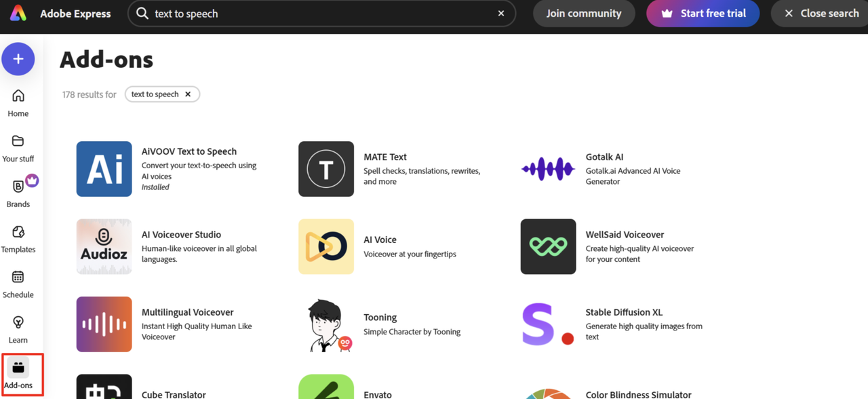Click the premium crown badge on Brands
The width and height of the screenshot is (868, 399).
click(32, 180)
